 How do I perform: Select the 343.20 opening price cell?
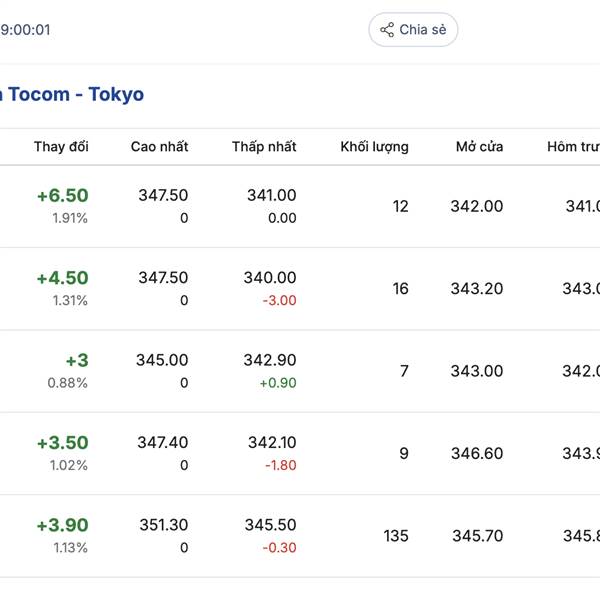477,289
